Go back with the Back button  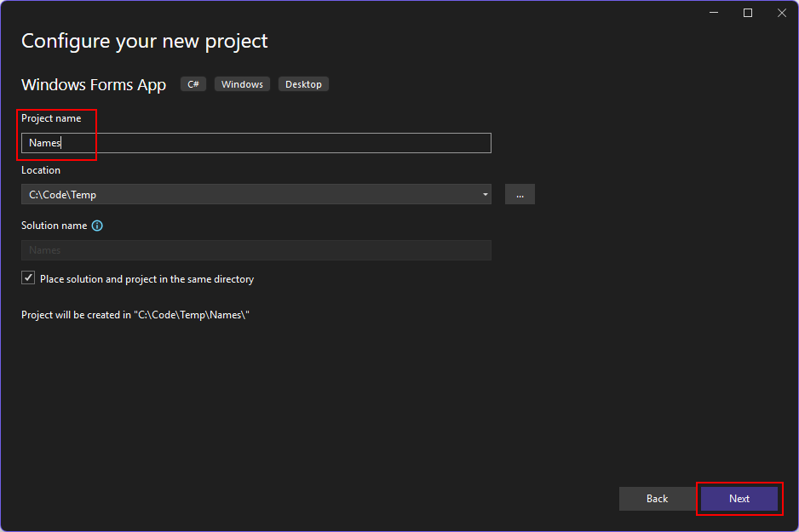point(658,499)
